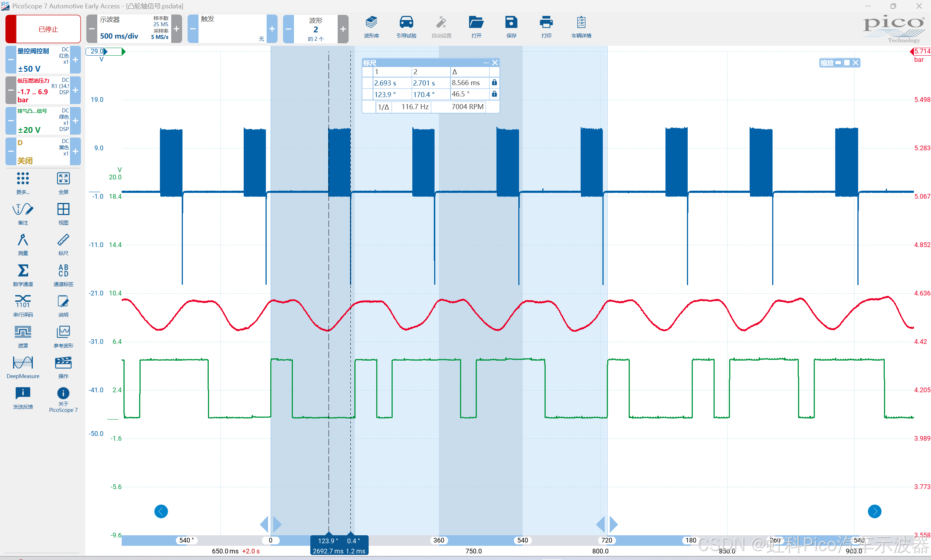
Task: Toggle the angle ruler lock in the rulers panel
Action: click(494, 94)
